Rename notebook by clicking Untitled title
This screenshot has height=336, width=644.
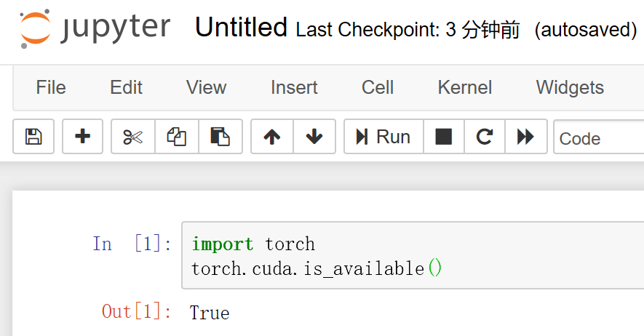241,28
